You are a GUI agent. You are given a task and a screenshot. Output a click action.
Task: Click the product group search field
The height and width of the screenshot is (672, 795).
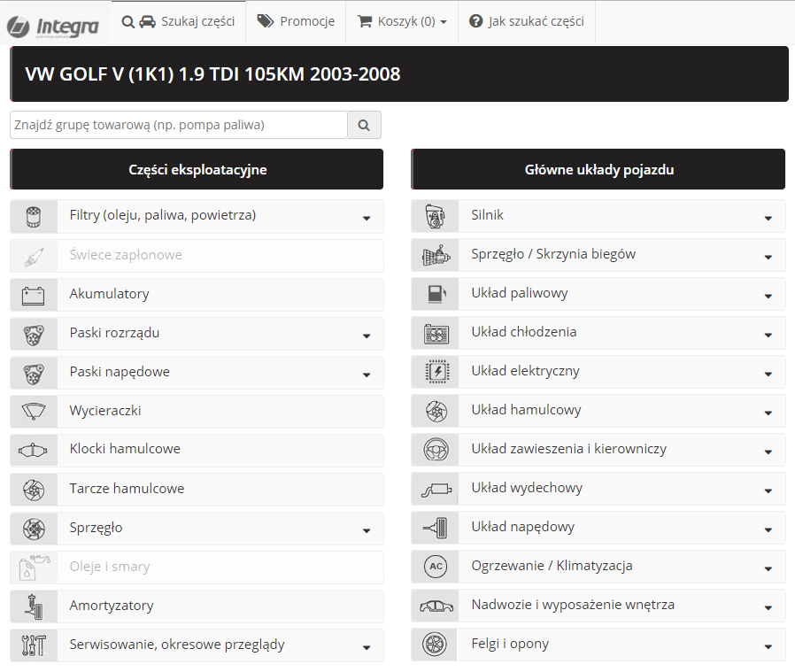point(178,125)
